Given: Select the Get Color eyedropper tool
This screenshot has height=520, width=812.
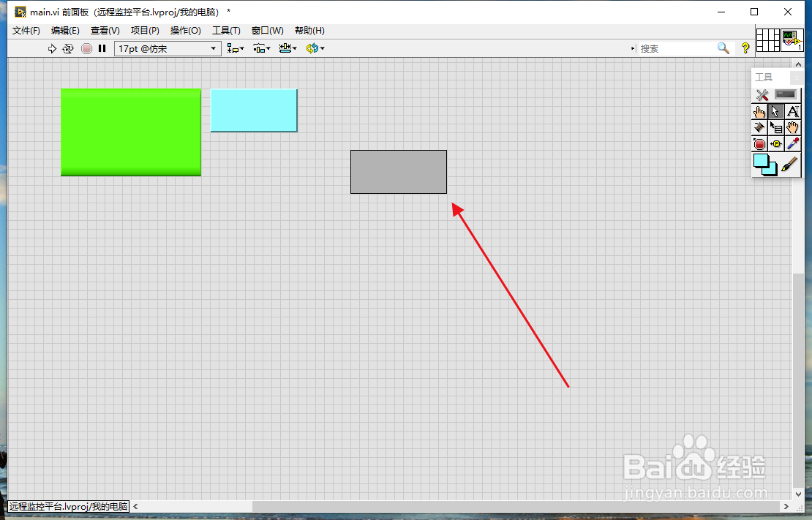Looking at the screenshot, I should (792, 144).
